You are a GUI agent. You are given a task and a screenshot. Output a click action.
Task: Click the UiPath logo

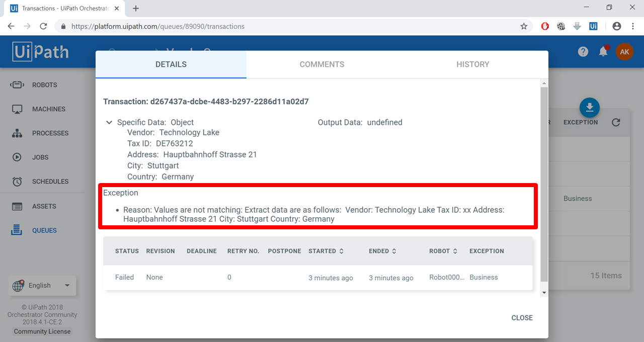pos(40,52)
